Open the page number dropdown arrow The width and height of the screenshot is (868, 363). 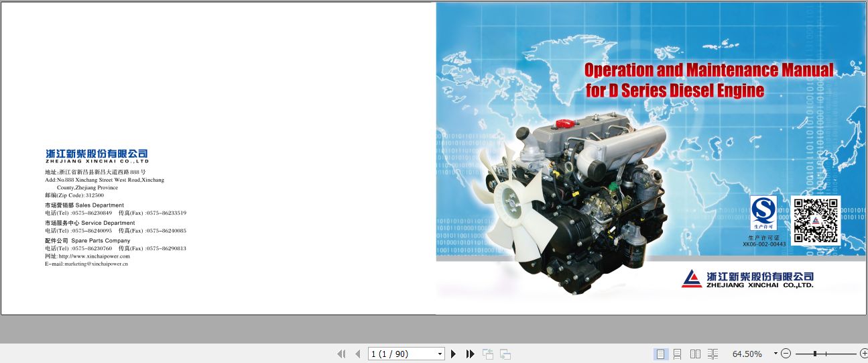coord(440,354)
